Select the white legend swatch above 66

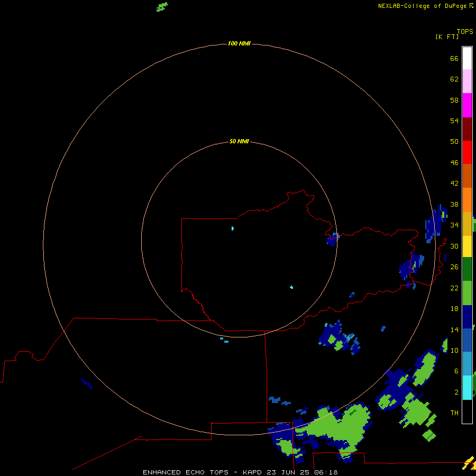click(467, 58)
